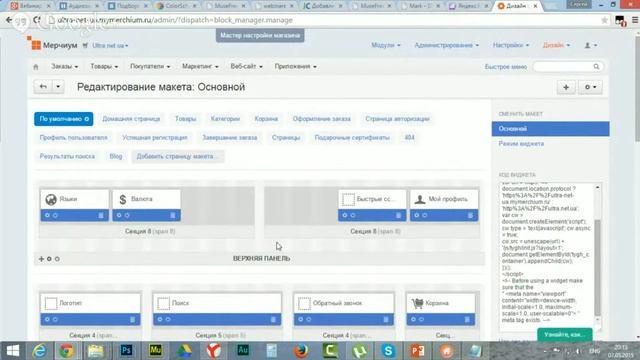Toggle on/off state of Корзина block

pyautogui.click(x=422, y=319)
